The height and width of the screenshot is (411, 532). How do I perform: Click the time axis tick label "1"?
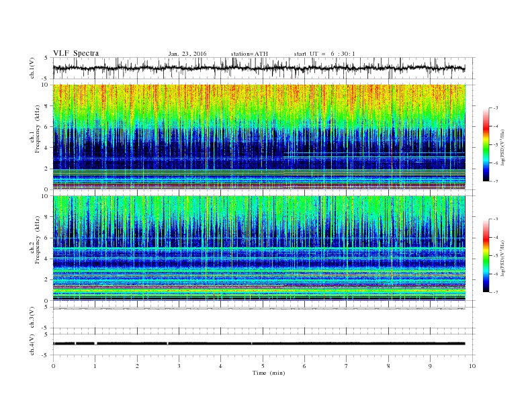click(95, 366)
